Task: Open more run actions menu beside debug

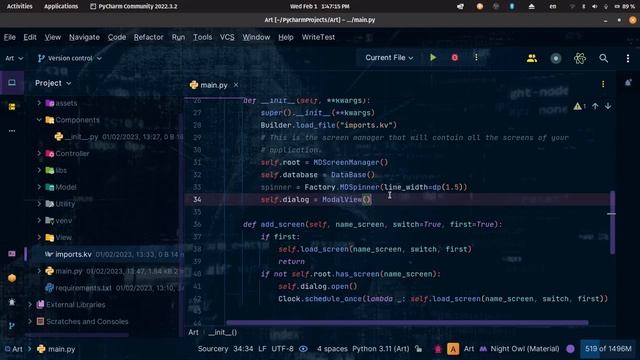Action: point(476,58)
